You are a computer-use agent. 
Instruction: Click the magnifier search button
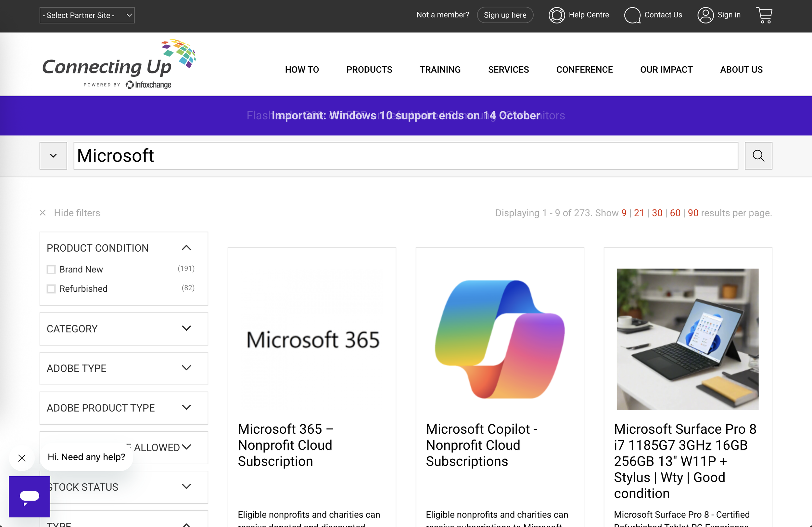(758, 156)
